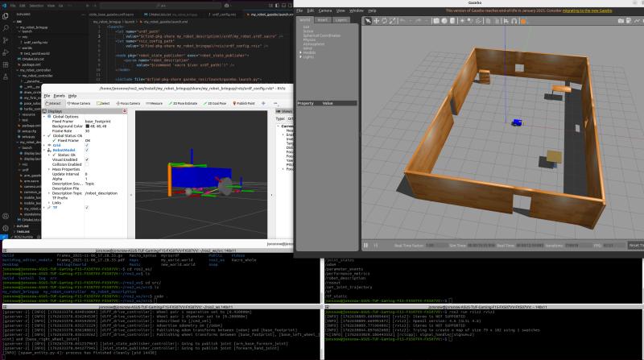This screenshot has height=360, width=644.
Task: Collapse Global Options in RViz Displays
Action: [44, 117]
